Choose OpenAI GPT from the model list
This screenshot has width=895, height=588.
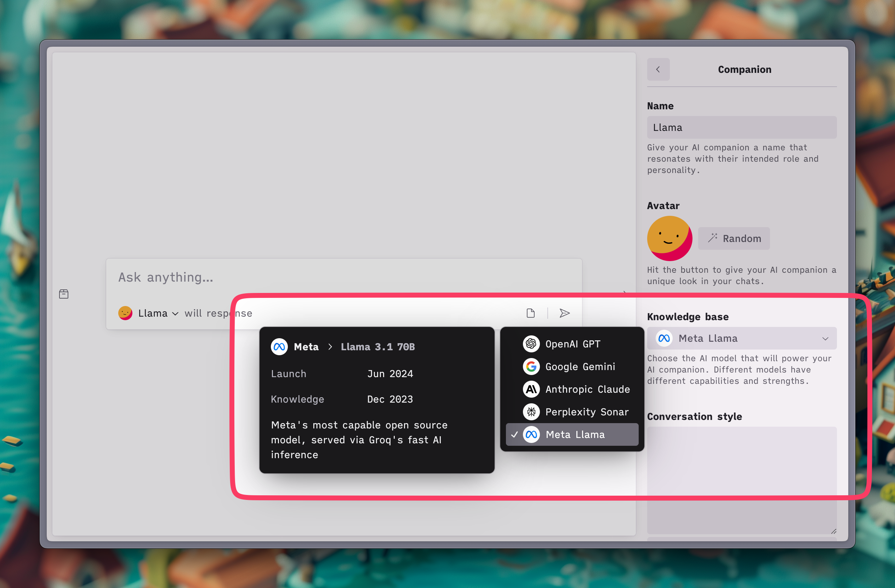[x=572, y=344]
